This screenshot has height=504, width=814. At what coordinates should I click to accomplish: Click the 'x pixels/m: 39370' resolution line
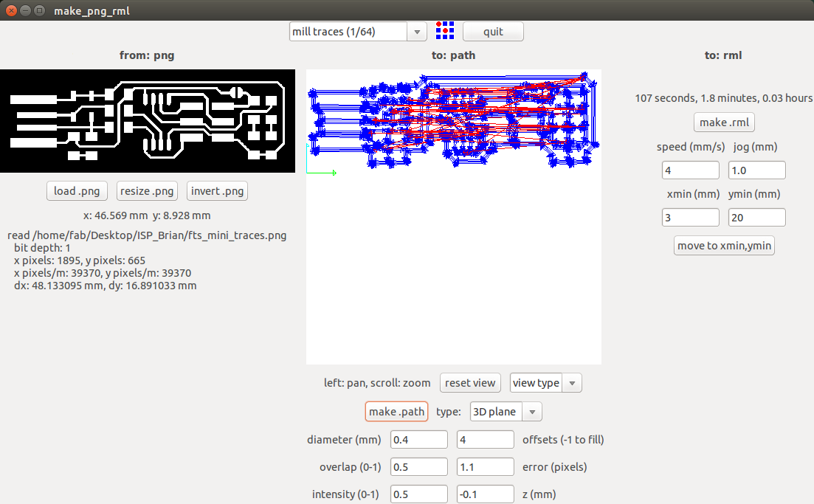[x=103, y=273]
